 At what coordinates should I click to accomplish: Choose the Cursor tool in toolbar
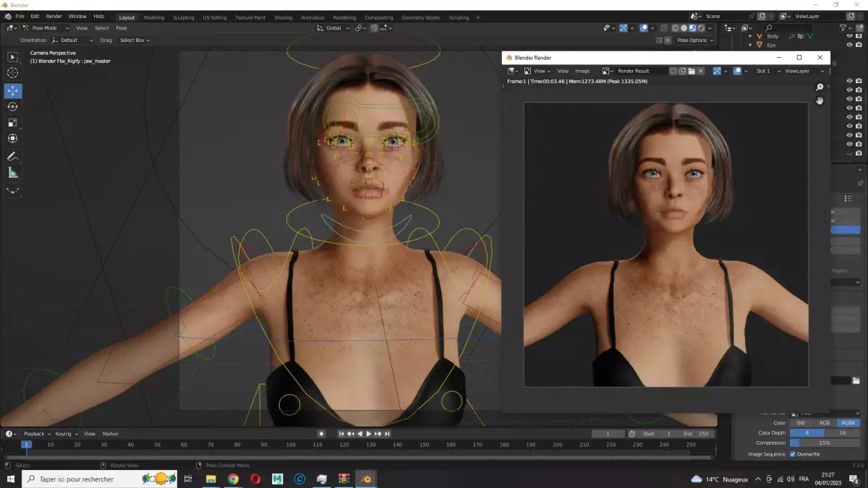(13, 73)
